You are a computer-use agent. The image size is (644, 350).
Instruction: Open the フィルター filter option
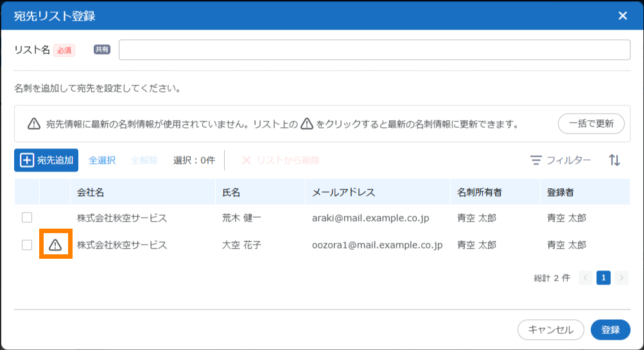pyautogui.click(x=561, y=161)
